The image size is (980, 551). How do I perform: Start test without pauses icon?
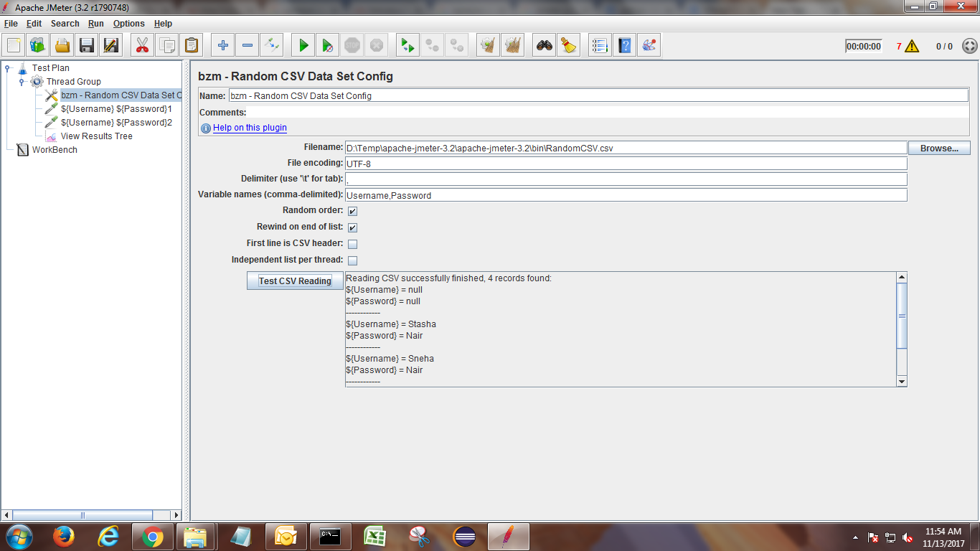click(x=328, y=45)
